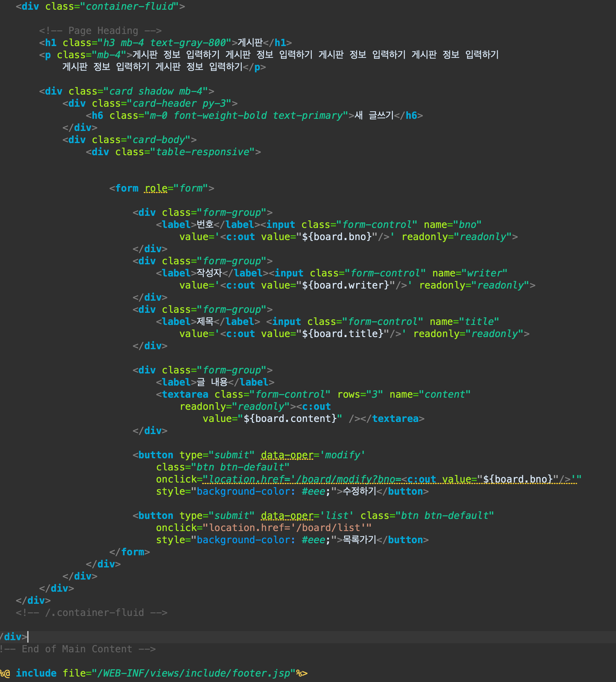This screenshot has height=682, width=616.
Task: Click the 수정하기 button text
Action: (x=359, y=492)
